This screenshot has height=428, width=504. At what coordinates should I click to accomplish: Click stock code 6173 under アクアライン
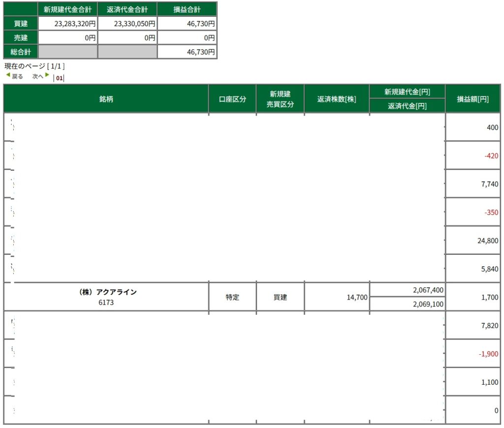coord(106,303)
